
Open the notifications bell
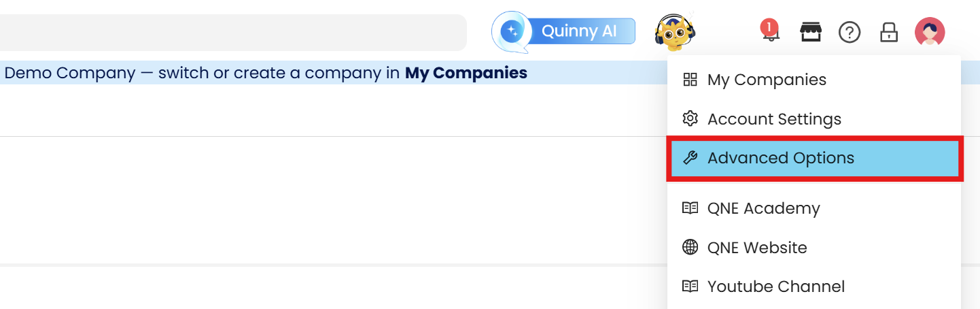point(770,32)
